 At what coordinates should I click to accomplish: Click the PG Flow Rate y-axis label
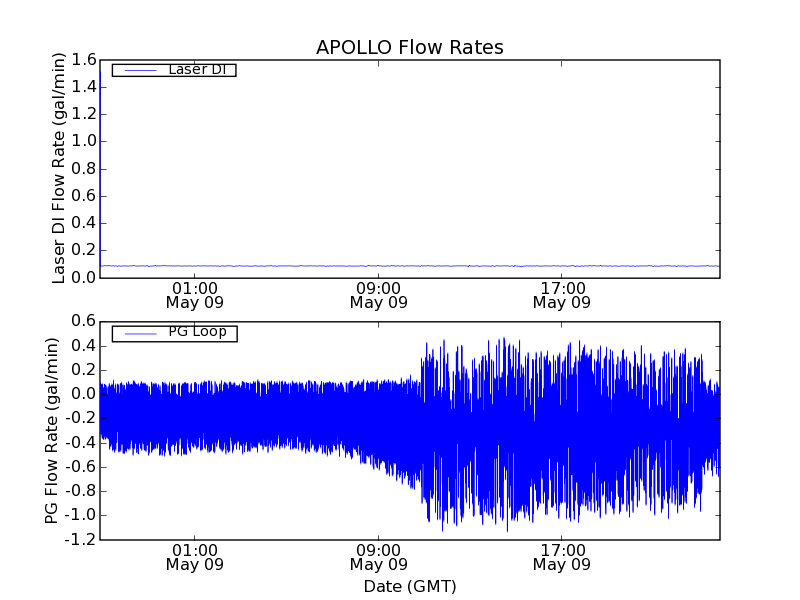52,430
